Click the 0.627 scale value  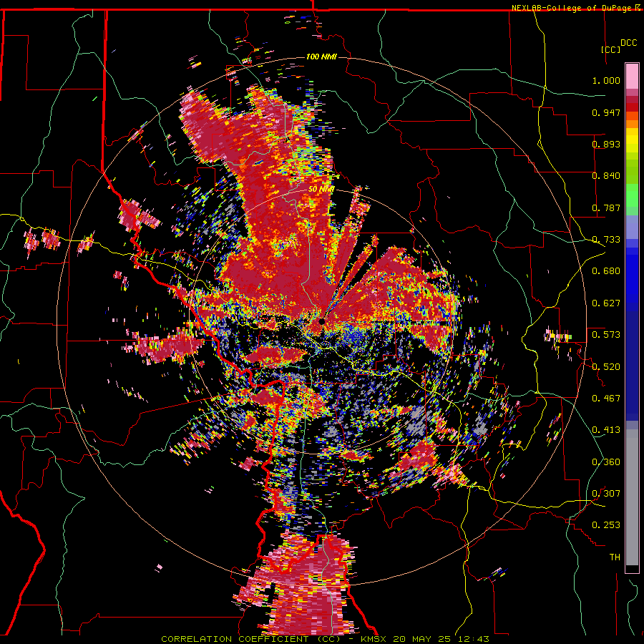[606, 303]
